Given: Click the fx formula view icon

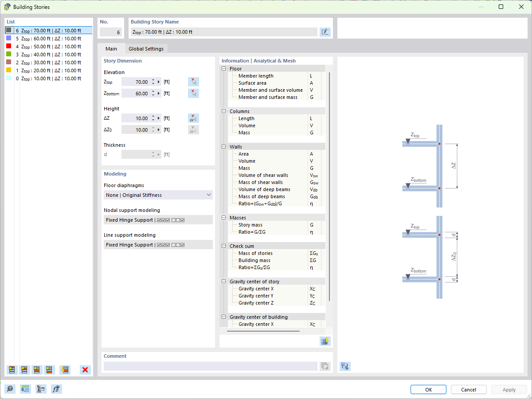Looking at the screenshot, I should (x=56, y=389).
